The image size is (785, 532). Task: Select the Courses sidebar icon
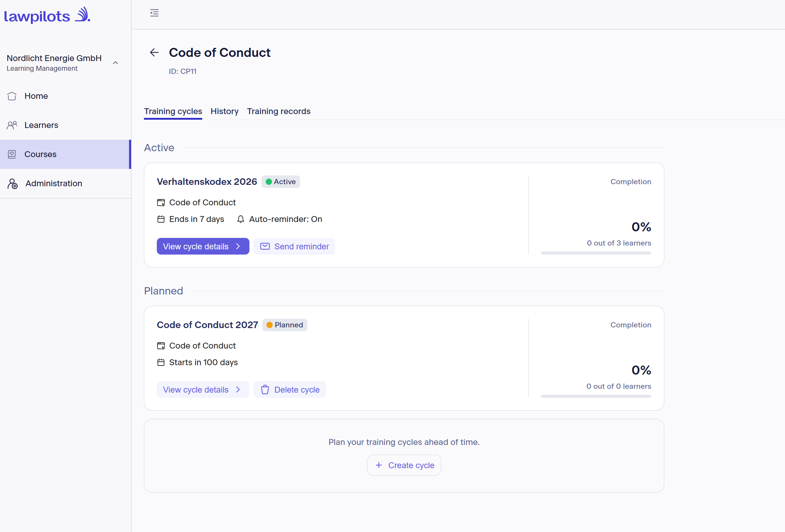pyautogui.click(x=12, y=154)
